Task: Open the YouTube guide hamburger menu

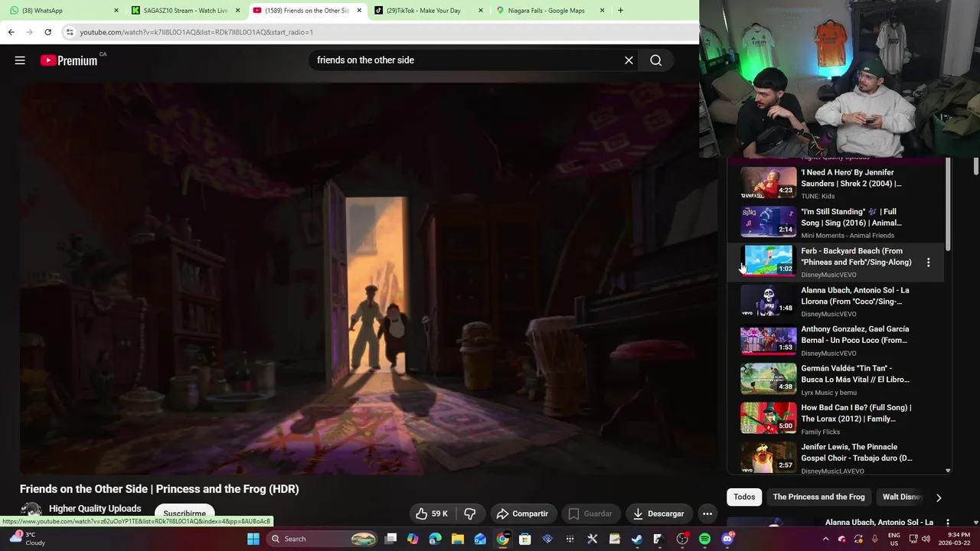Action: pos(20,60)
